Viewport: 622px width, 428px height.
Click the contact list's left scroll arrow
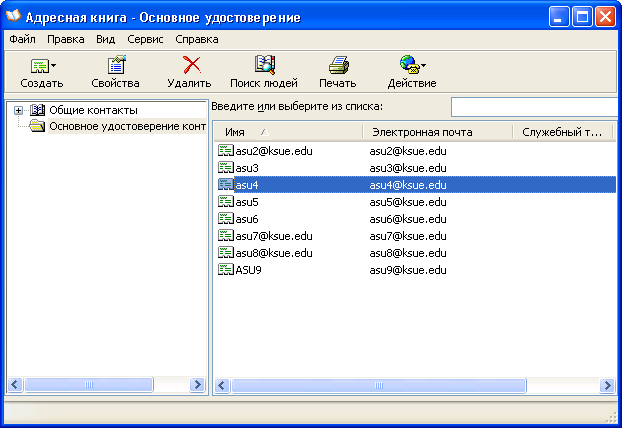click(222, 385)
